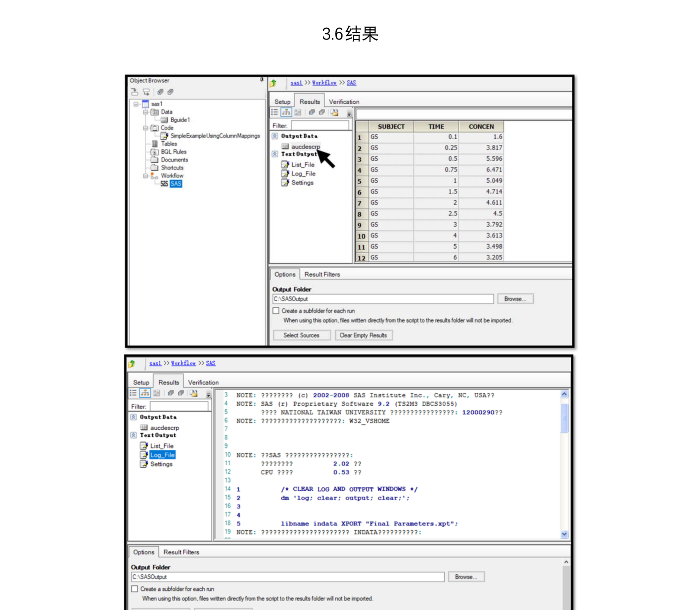Collapse the Data folder node
Image resolution: width=700 pixels, height=610 pixels.
[x=145, y=112]
